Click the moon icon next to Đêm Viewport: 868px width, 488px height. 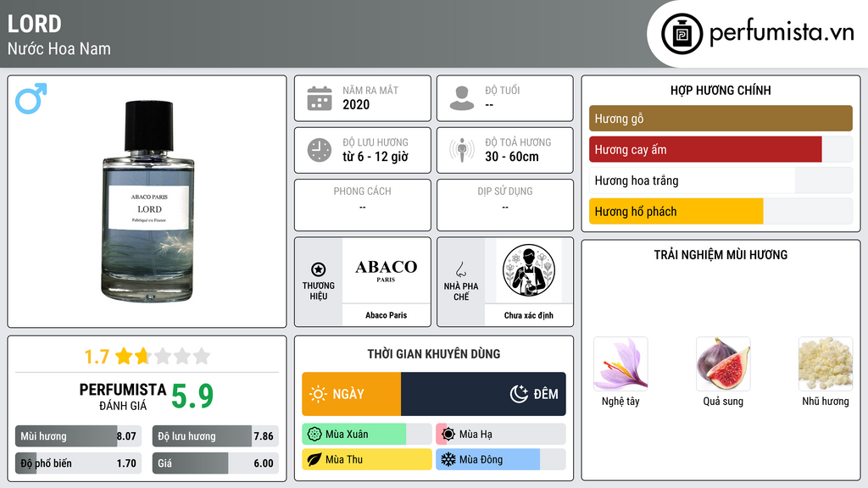pyautogui.click(x=519, y=394)
